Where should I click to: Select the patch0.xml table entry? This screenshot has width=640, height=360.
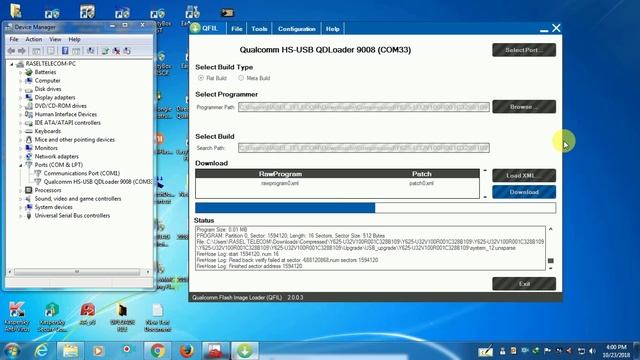click(421, 183)
